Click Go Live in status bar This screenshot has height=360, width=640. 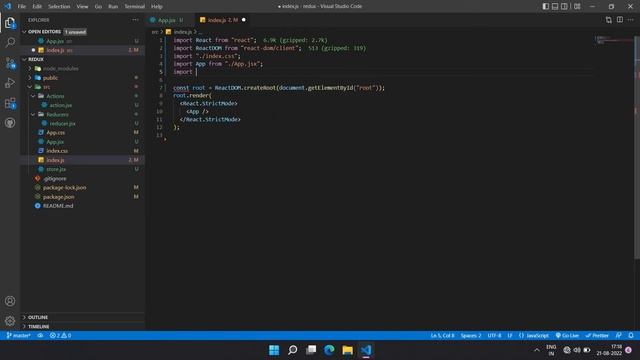click(x=567, y=336)
